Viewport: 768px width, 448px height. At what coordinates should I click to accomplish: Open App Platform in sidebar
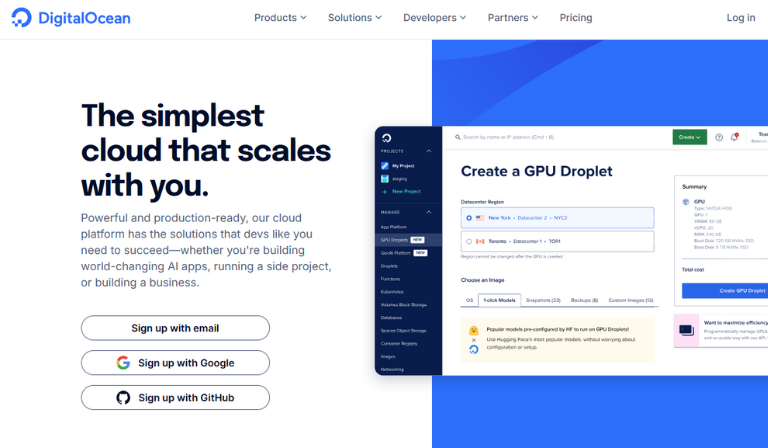(394, 227)
